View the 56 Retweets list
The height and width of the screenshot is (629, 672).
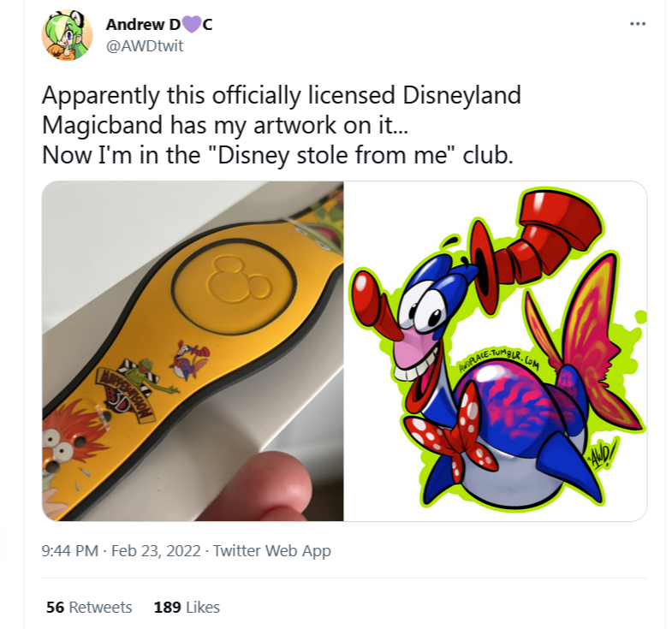89,607
